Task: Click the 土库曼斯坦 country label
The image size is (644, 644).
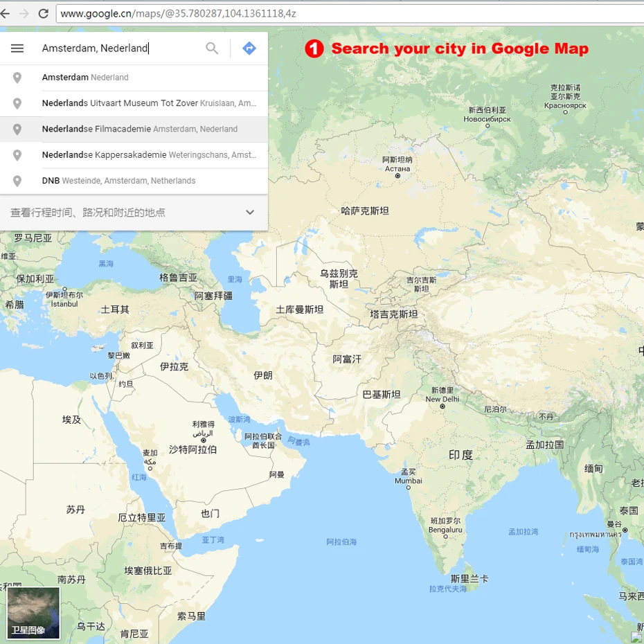Action: coord(299,310)
